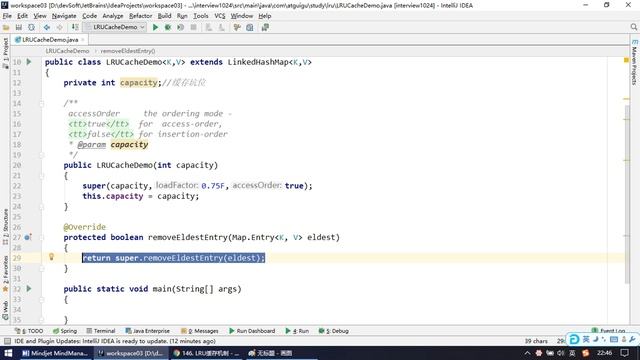Open the File menu
The height and width of the screenshot is (360, 640).
7,16
